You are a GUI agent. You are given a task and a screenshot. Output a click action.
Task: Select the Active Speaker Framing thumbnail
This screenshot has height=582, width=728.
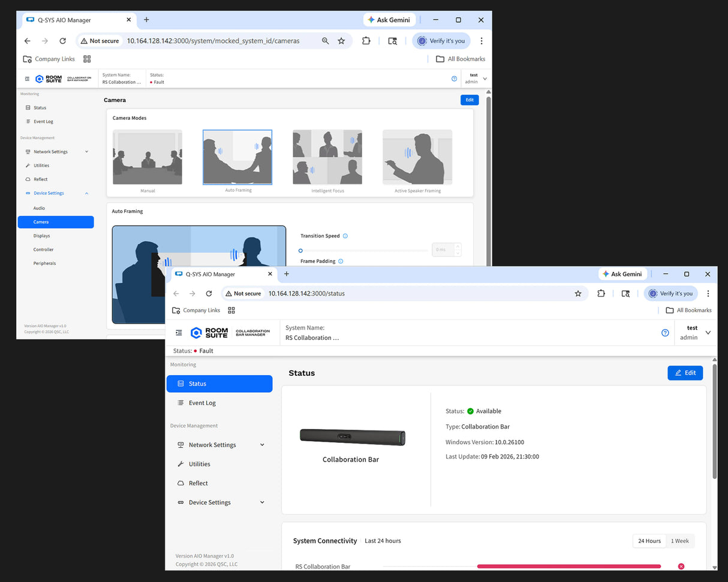tap(417, 157)
